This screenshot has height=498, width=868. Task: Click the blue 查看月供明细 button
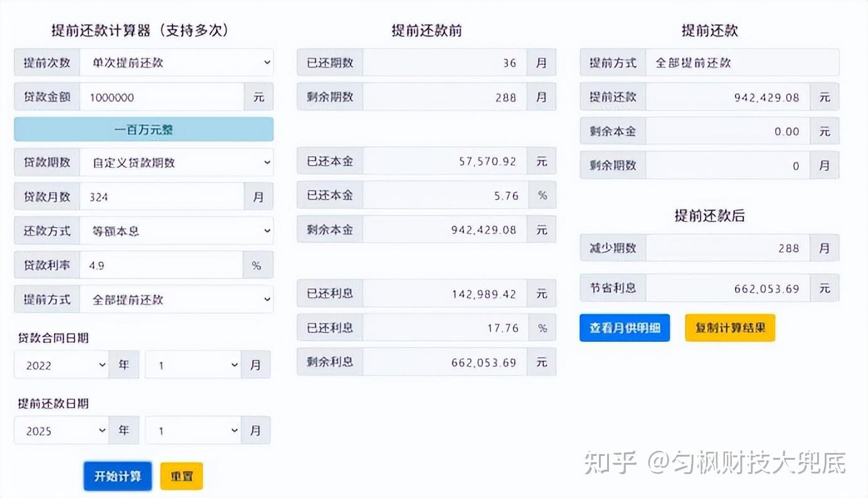click(625, 328)
